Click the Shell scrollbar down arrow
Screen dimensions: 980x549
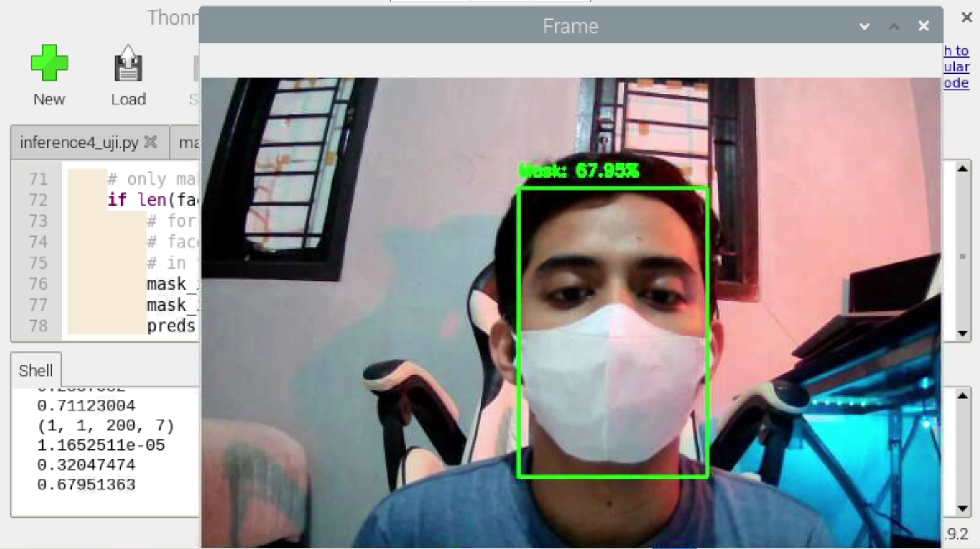[x=962, y=508]
